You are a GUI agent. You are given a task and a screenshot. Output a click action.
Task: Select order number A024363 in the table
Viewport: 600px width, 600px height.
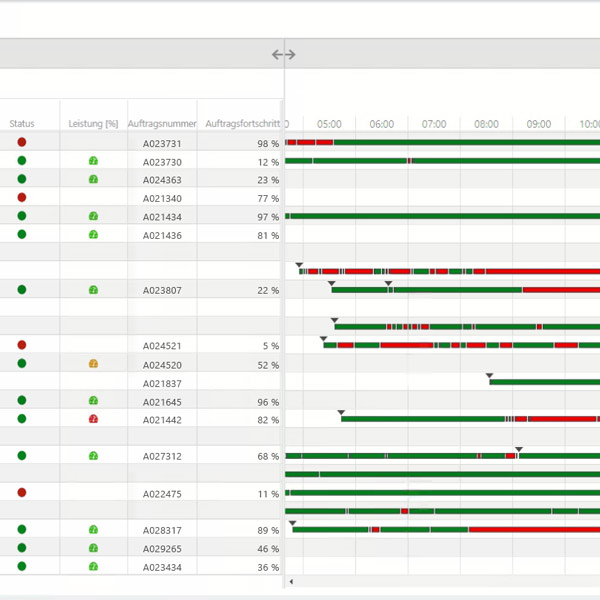pyautogui.click(x=162, y=180)
